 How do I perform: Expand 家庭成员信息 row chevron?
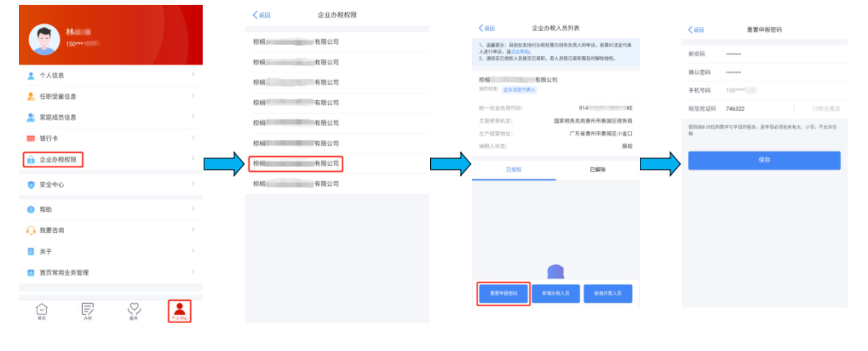click(x=193, y=116)
